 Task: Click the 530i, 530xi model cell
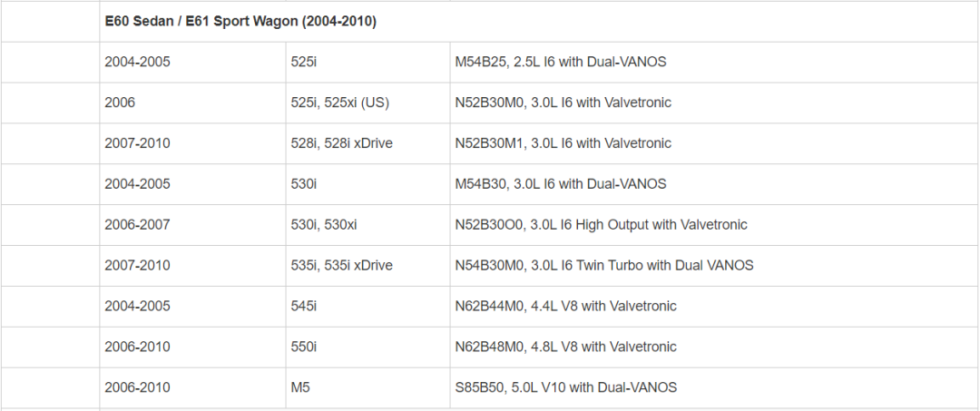coord(324,225)
